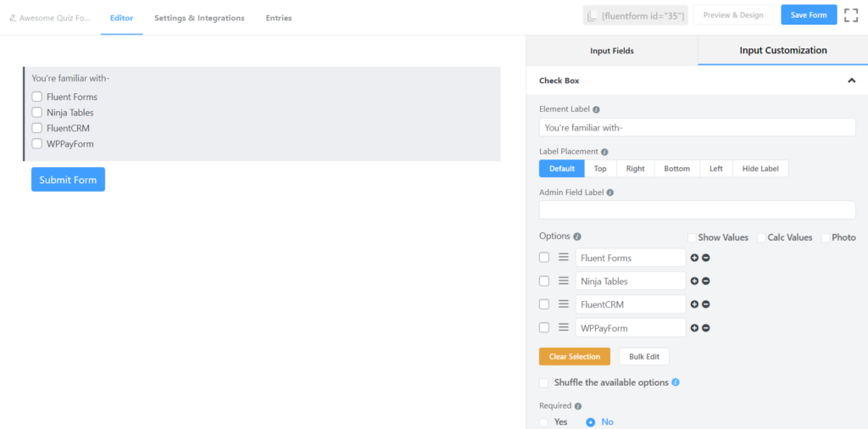
Task: Click drag handle icon for FluentCRM option
Action: click(x=564, y=304)
